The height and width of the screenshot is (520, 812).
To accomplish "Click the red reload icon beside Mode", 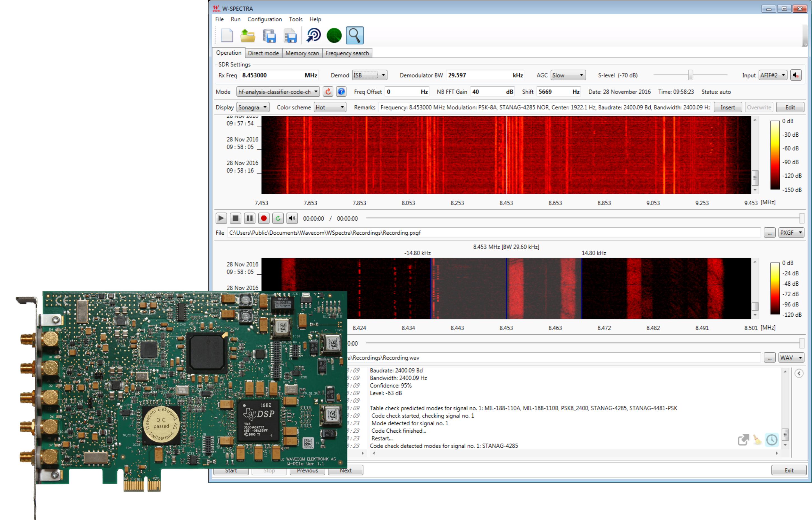I will tap(328, 92).
